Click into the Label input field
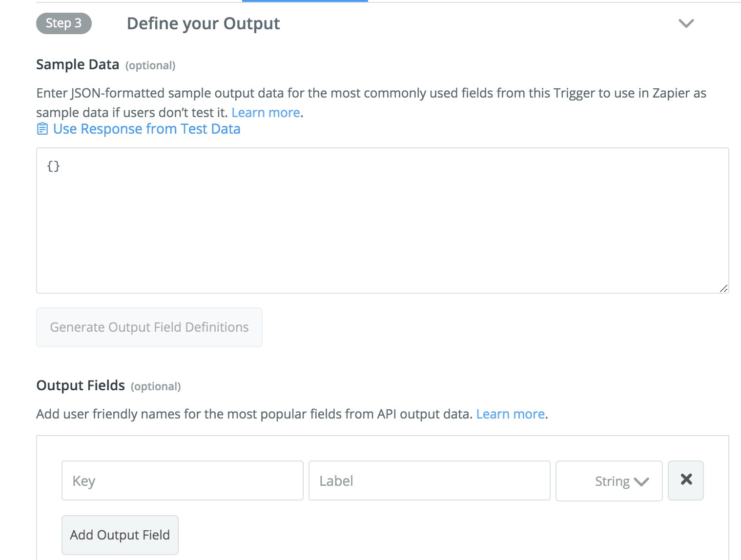This screenshot has height=560, width=741. [x=429, y=481]
